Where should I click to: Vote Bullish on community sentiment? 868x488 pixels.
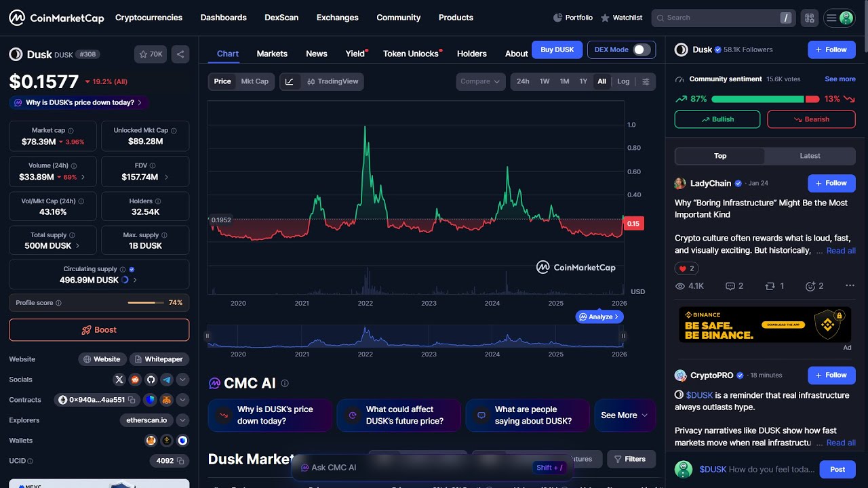click(717, 119)
